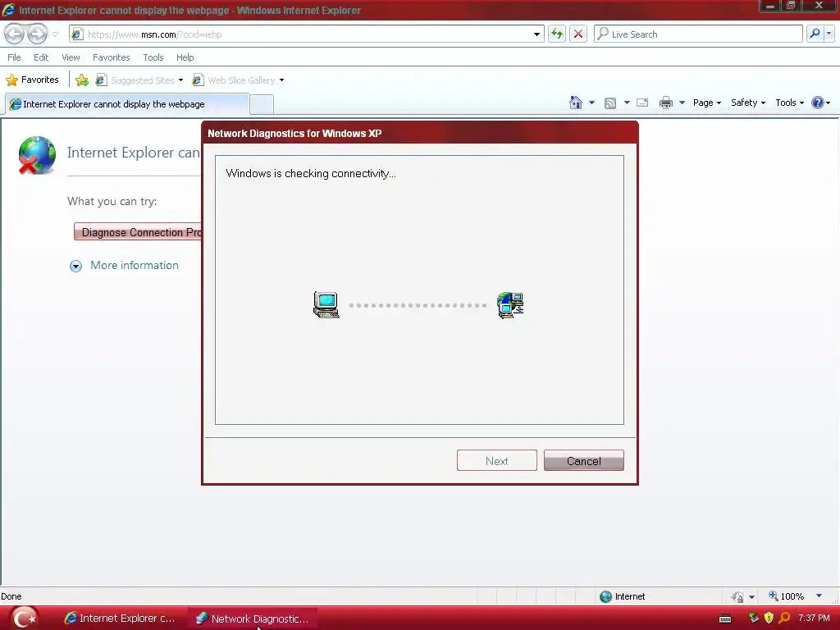The image size is (840, 630).
Task: Click 'Done' status bar text
Action: (x=11, y=596)
